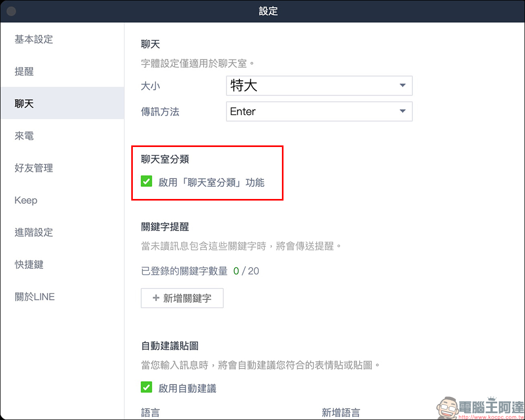Viewport: 525px width, 420px height.
Task: Uncheck 啟用「聊天室分類」功能 checkbox
Action: tap(146, 182)
